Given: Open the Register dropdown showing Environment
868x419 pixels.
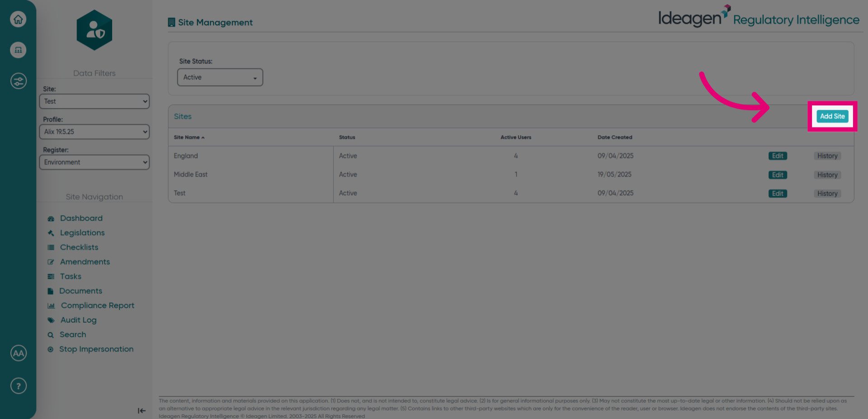Looking at the screenshot, I should coord(94,162).
